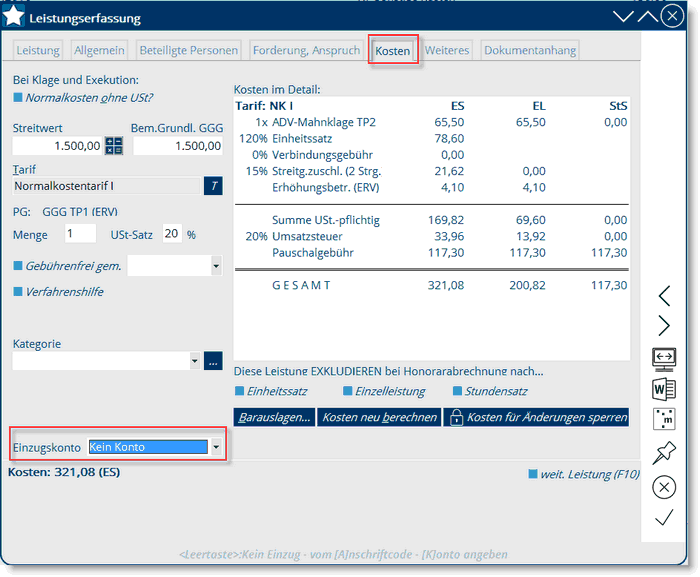Click the 'Streitg.zuschl.' row
This screenshot has height=577, width=700.
pos(431,171)
